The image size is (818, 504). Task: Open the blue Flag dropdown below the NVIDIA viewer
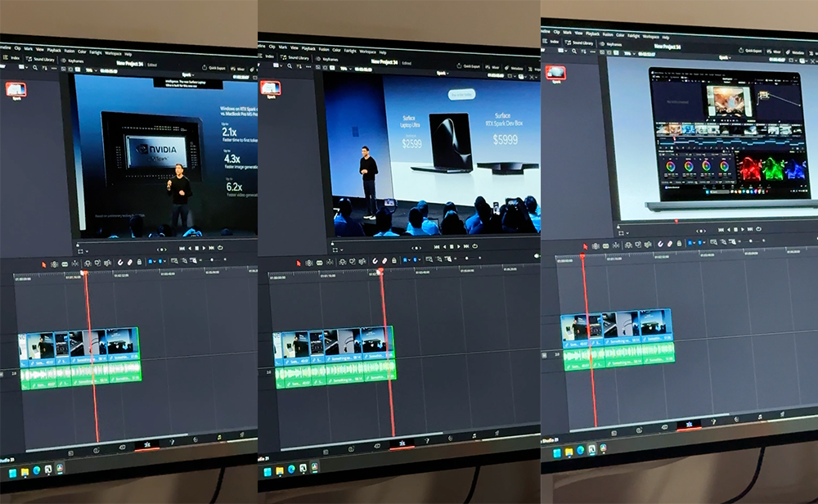pos(152,261)
